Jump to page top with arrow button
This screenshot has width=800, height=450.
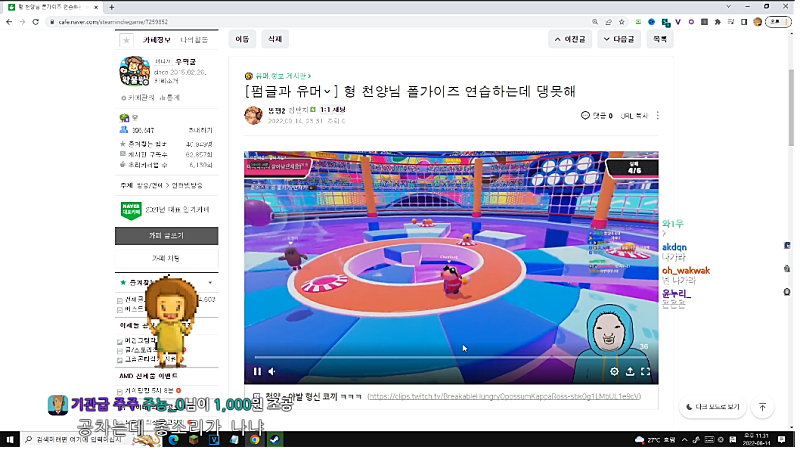(763, 407)
